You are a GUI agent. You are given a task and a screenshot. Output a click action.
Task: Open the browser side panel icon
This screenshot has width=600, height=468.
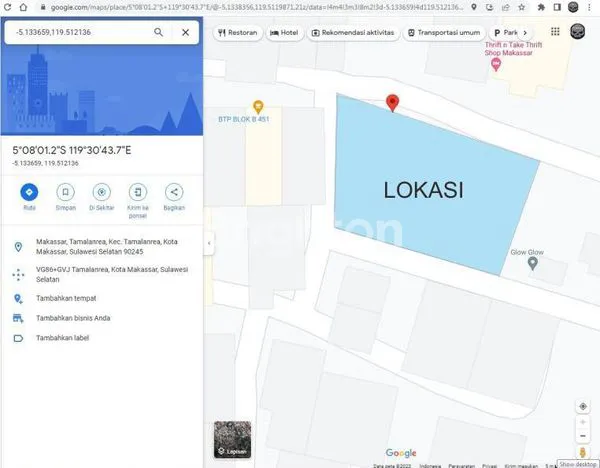[x=557, y=7]
